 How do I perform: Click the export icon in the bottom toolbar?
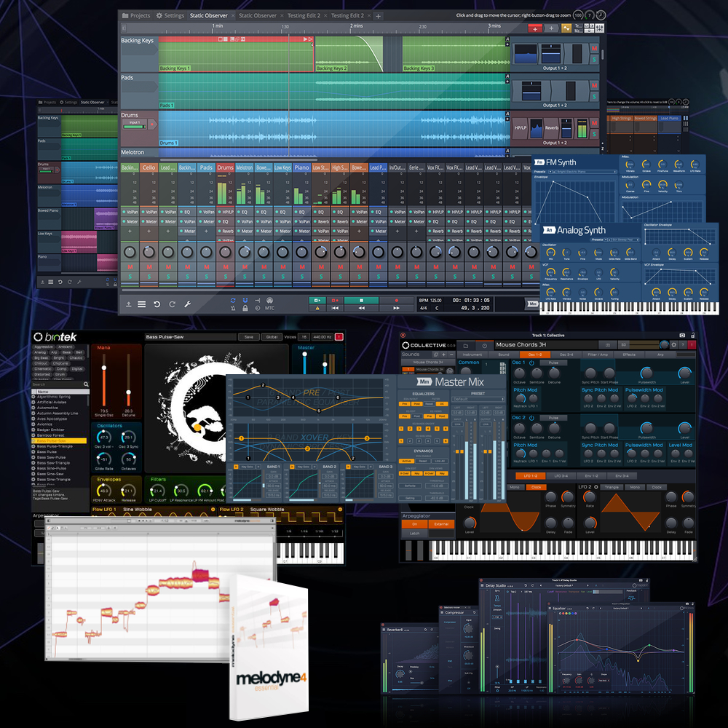pos(129,304)
